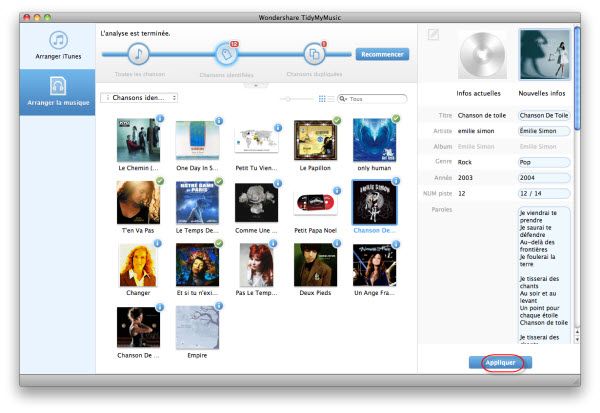This screenshot has height=413, width=600.
Task: Select the Petit Tu Vien... thumbnail
Action: pyautogui.click(x=256, y=140)
